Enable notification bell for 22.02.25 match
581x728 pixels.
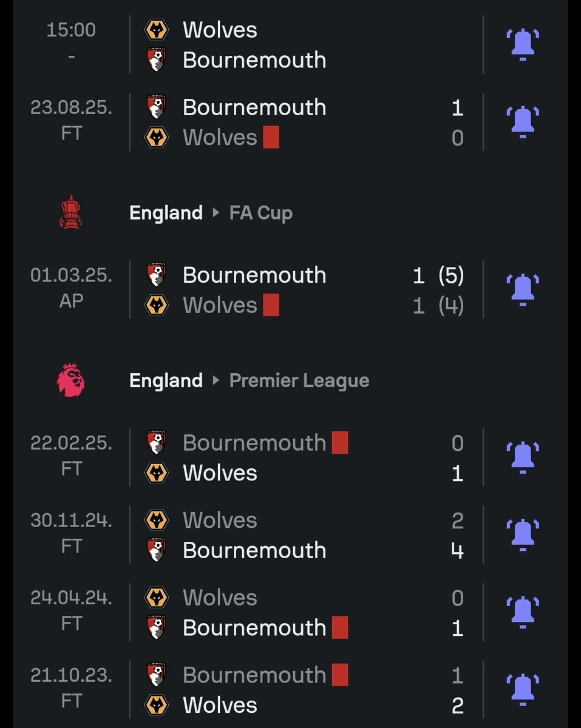[523, 457]
